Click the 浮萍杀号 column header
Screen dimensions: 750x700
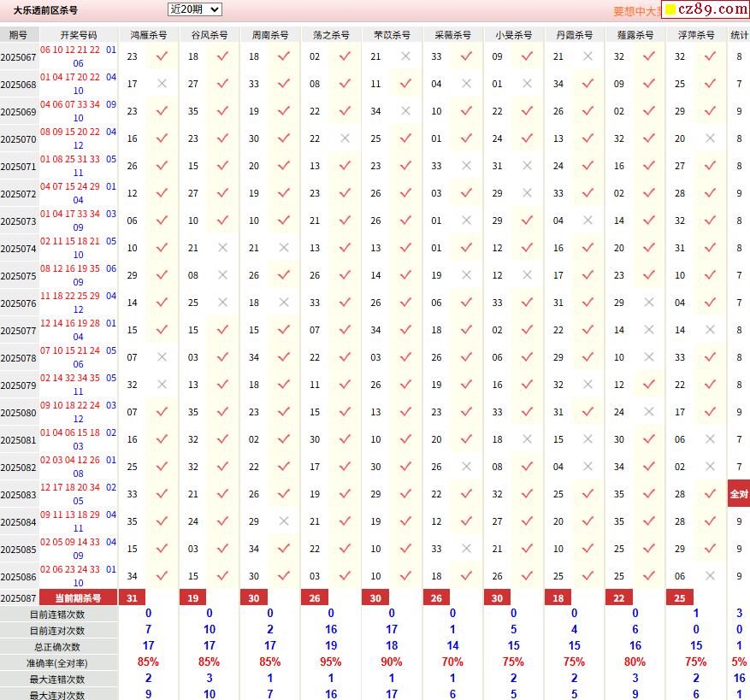click(696, 35)
